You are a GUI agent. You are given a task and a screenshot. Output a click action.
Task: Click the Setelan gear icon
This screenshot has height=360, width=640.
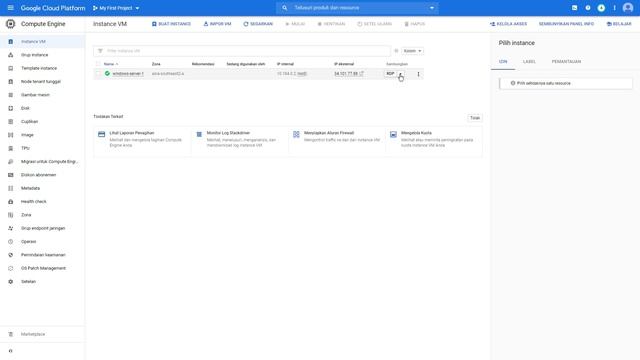(11, 282)
